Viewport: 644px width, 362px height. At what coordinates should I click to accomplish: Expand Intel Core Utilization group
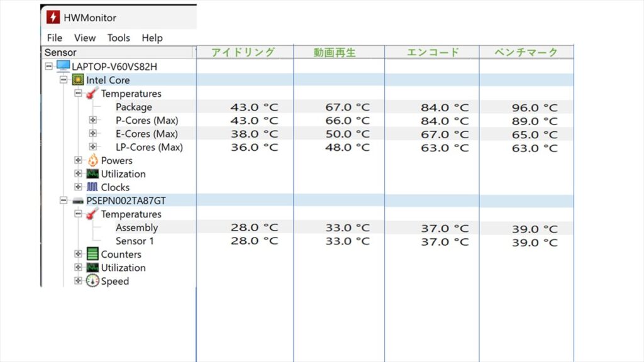[78, 173]
